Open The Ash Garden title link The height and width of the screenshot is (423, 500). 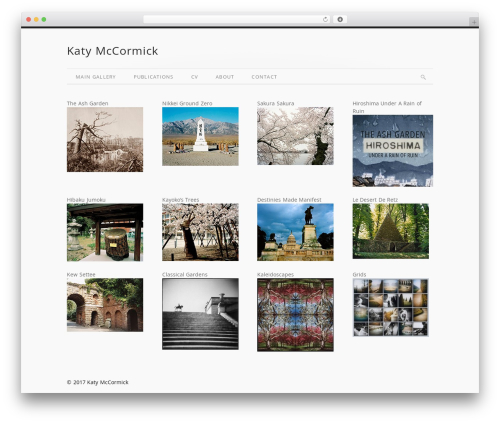(x=87, y=103)
